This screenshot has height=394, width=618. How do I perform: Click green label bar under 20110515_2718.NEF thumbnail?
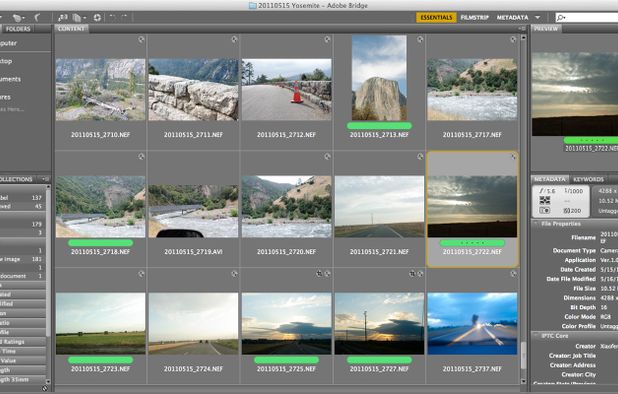[101, 243]
